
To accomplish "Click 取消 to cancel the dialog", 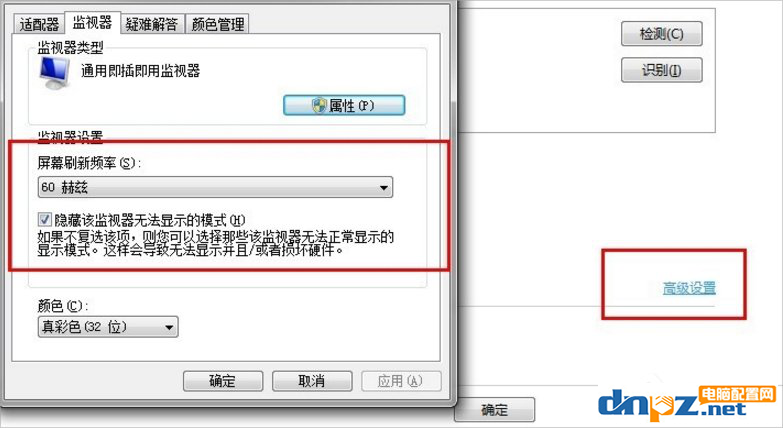I will tap(312, 381).
